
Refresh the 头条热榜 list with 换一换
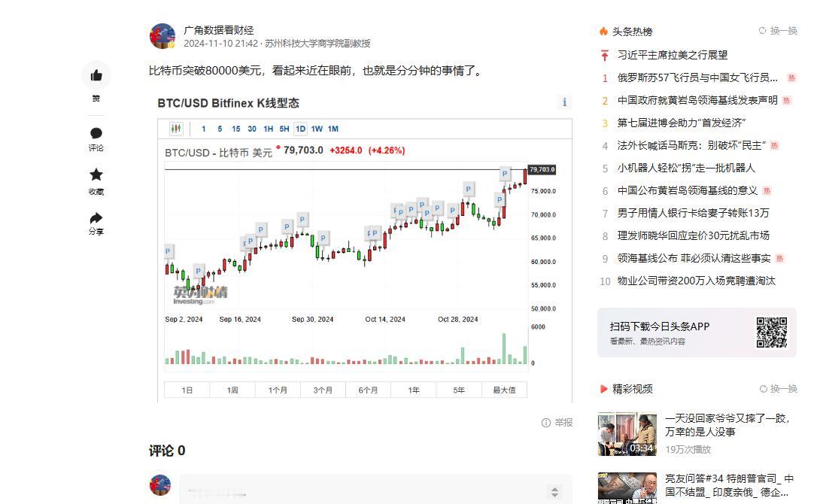tap(779, 31)
